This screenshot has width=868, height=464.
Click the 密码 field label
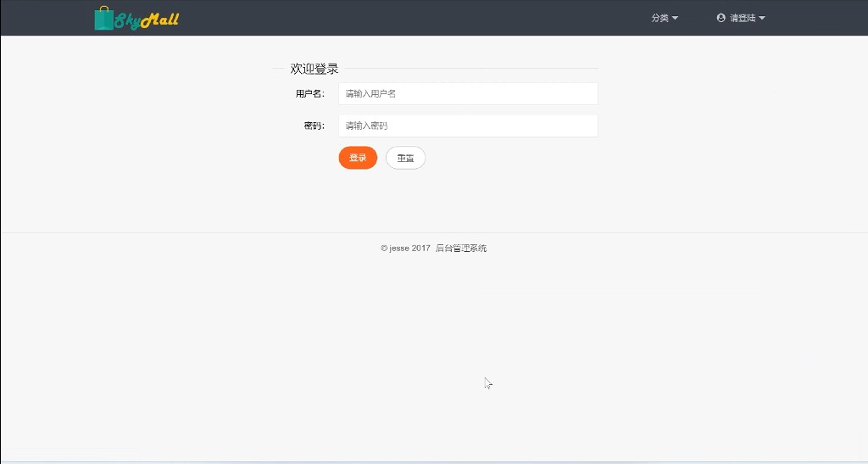(314, 126)
